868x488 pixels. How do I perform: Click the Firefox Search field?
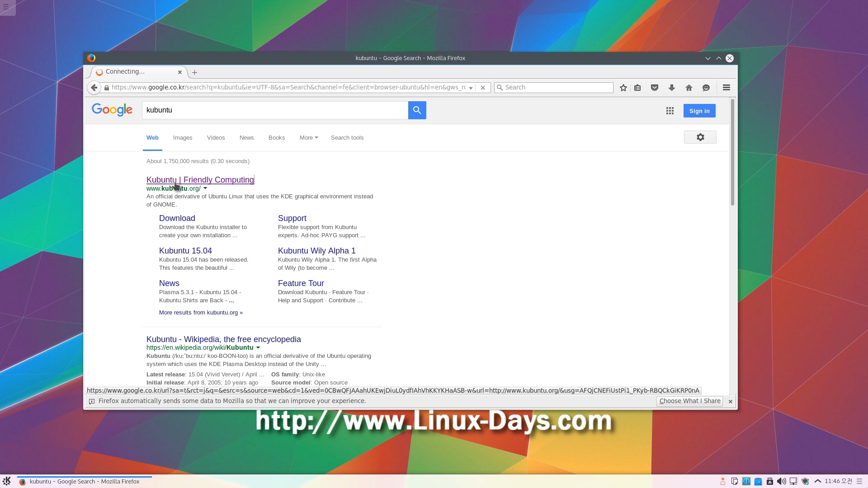coord(554,88)
